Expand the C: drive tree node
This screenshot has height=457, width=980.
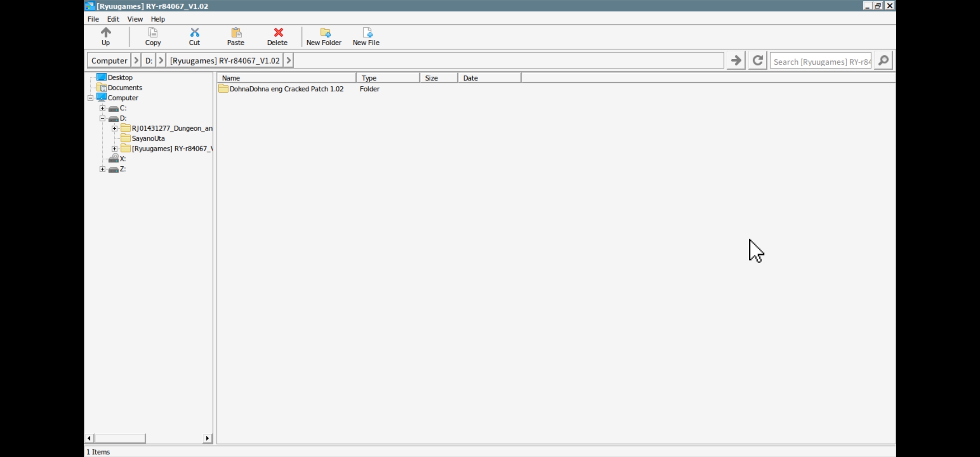[102, 108]
